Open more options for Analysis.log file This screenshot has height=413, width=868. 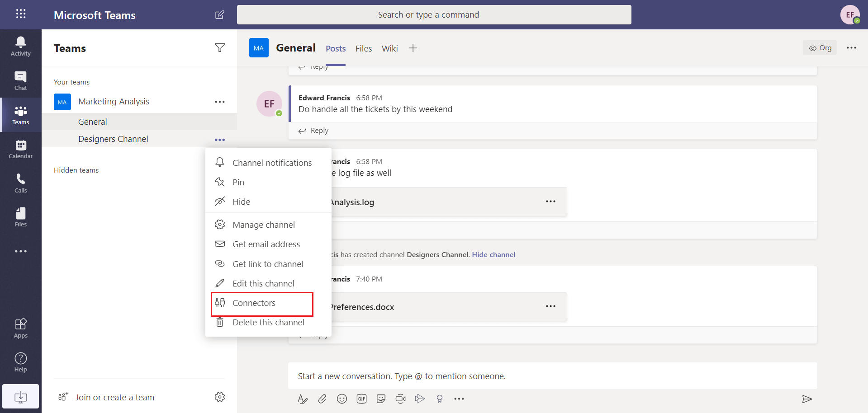[x=550, y=202]
